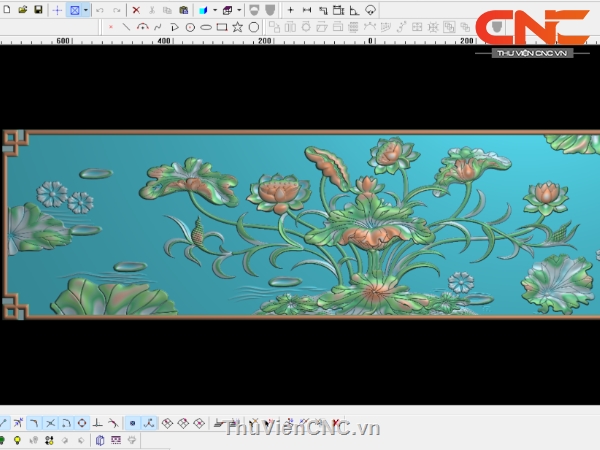Image resolution: width=600 pixels, height=450 pixels.
Task: Click the purple wireframe box icon
Action: tap(228, 10)
